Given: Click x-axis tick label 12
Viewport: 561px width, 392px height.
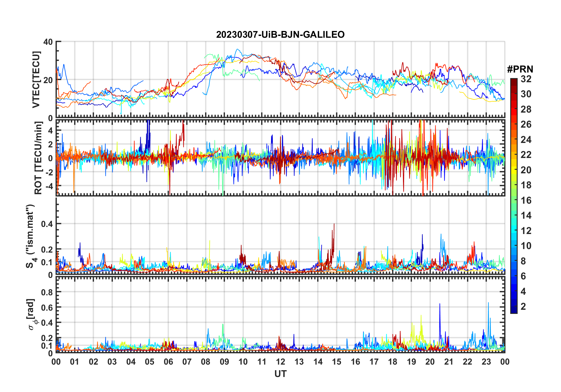Looking at the screenshot, I should point(280,362).
